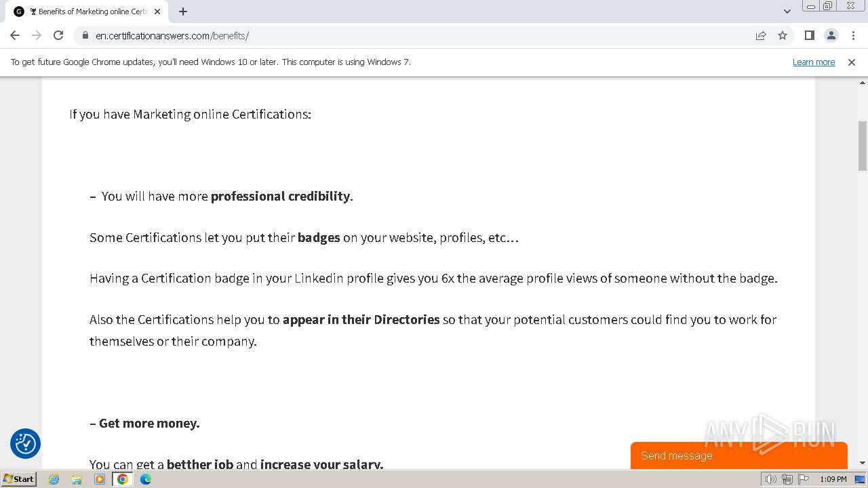Open Chrome's three-dot menu
Viewport: 868px width, 488px height.
point(853,35)
